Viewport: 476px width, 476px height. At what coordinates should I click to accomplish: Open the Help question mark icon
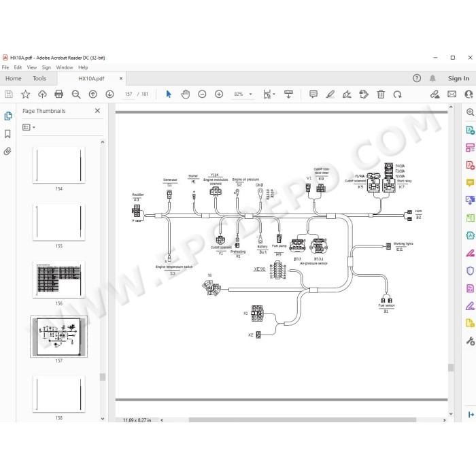tap(417, 78)
